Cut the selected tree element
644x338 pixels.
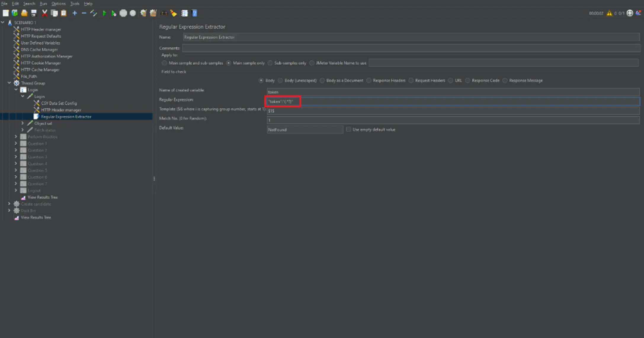point(44,13)
